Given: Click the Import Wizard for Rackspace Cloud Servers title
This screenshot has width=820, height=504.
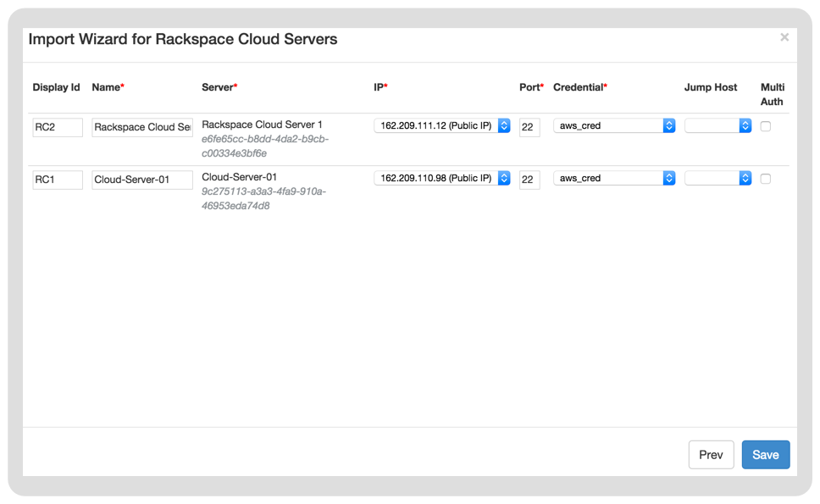Looking at the screenshot, I should 183,39.
